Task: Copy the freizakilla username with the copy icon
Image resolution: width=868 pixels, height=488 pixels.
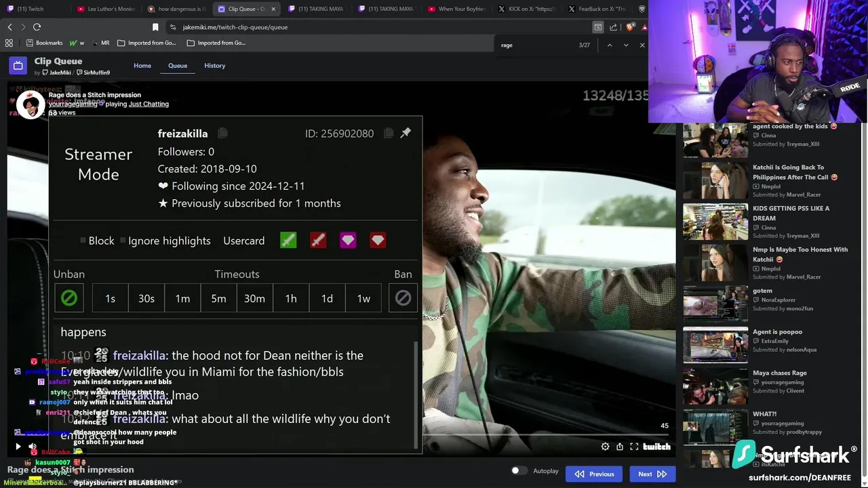Action: (x=222, y=134)
